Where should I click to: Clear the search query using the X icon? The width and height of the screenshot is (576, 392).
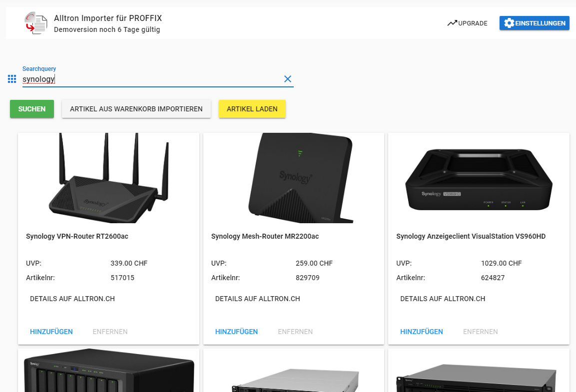point(288,79)
